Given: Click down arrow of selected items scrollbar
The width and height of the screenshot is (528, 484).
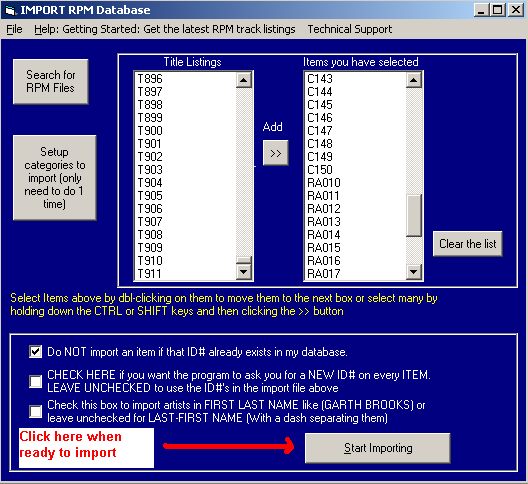Looking at the screenshot, I should 414,271.
